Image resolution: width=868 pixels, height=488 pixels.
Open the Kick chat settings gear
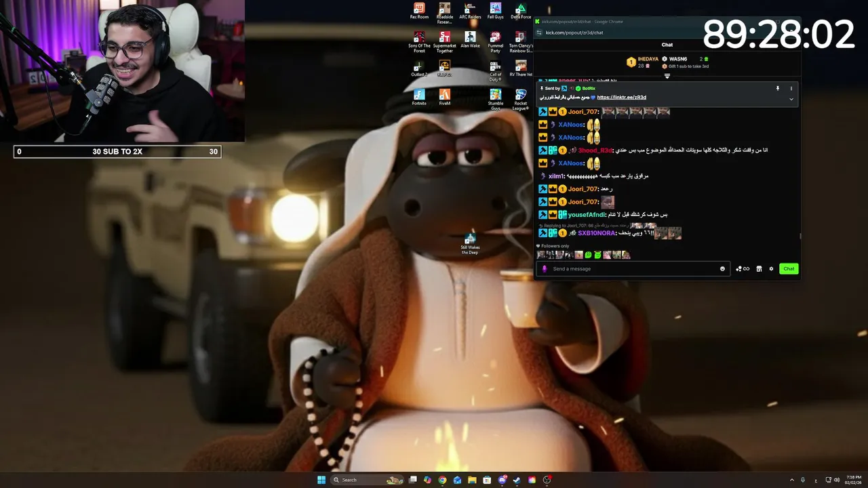771,269
